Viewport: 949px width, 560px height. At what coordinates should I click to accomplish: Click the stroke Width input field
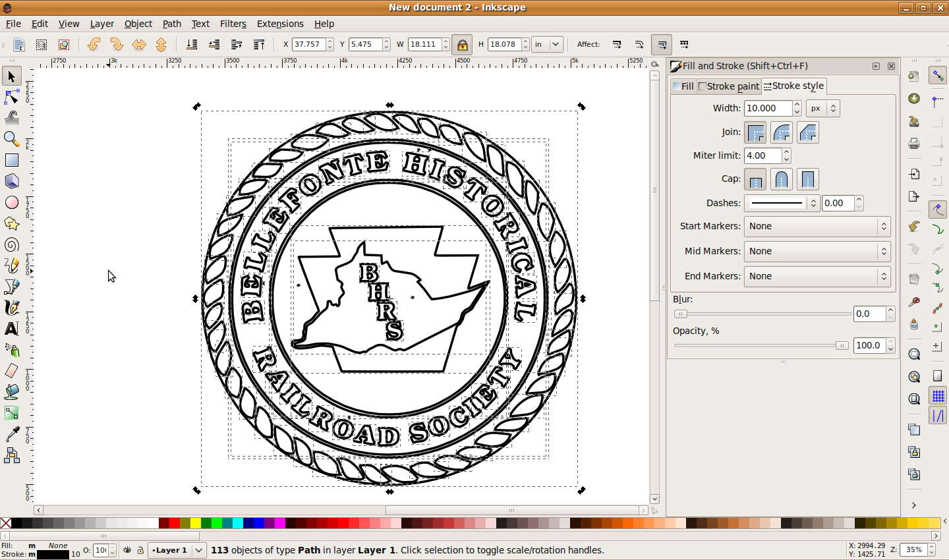768,108
